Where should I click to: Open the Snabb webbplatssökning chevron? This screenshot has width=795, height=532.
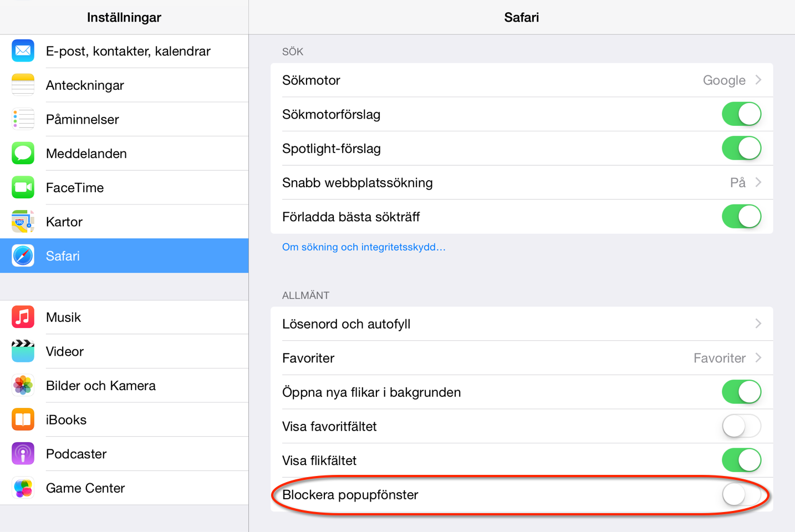point(758,182)
